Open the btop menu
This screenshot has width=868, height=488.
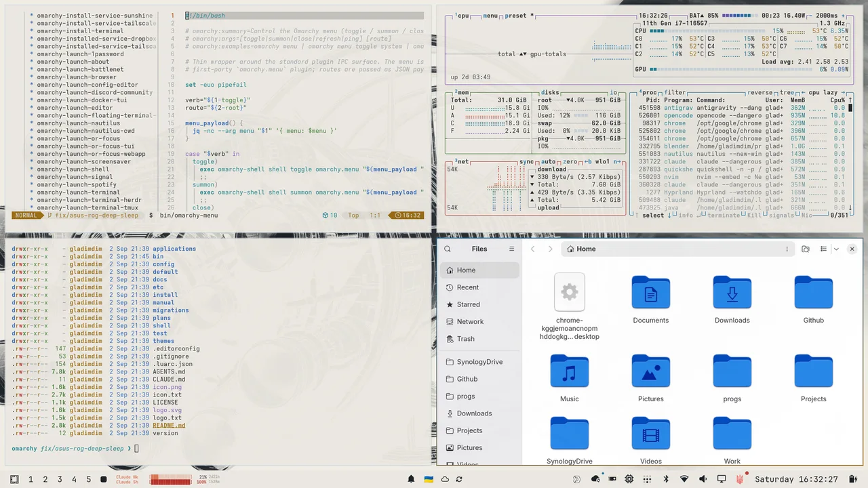click(x=490, y=15)
